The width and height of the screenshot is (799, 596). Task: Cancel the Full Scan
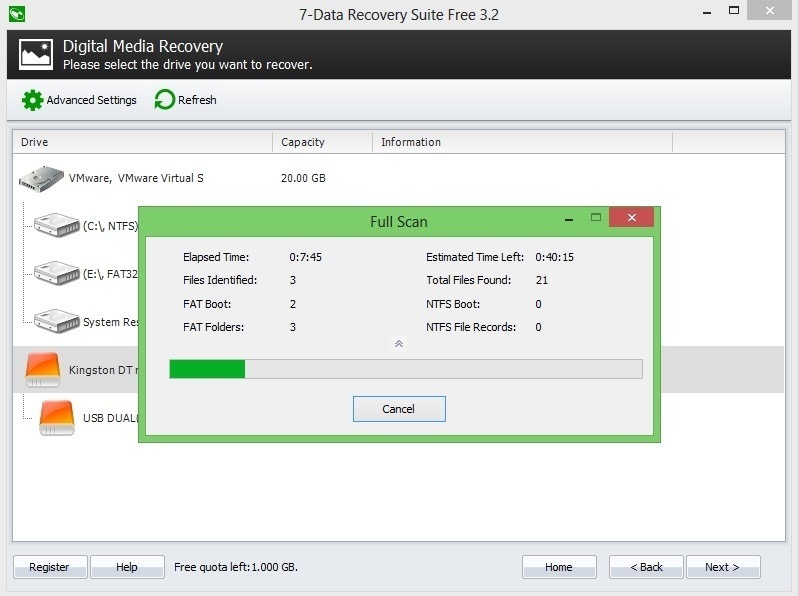(x=399, y=409)
